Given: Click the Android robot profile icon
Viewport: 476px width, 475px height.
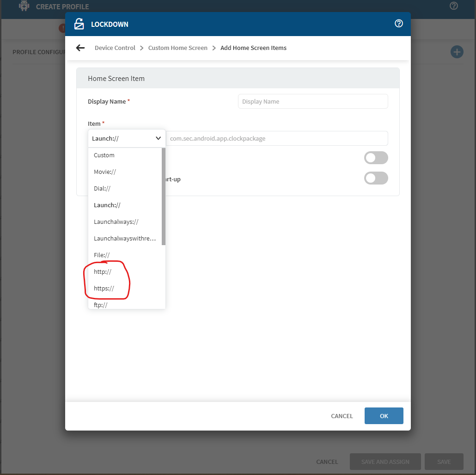Looking at the screenshot, I should pyautogui.click(x=24, y=6).
